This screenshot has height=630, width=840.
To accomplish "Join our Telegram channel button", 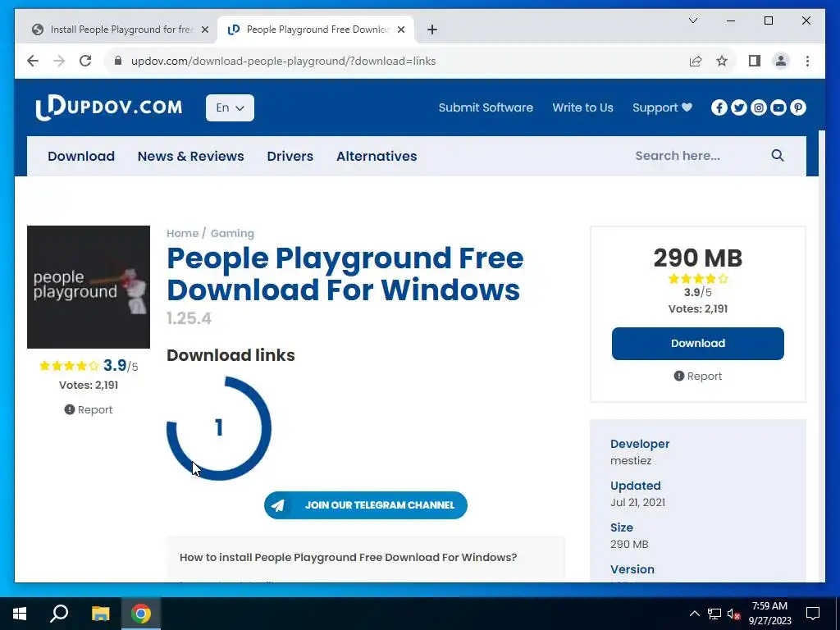I will [x=365, y=505].
